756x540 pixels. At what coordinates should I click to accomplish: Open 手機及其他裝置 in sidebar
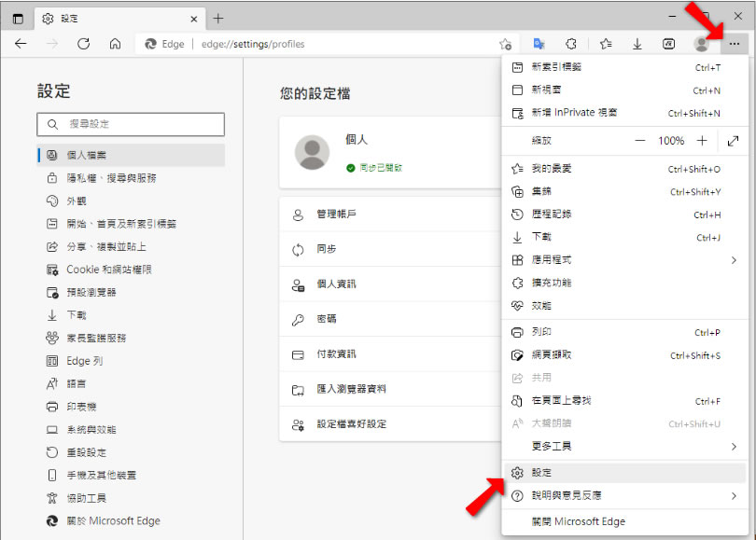pyautogui.click(x=131, y=476)
